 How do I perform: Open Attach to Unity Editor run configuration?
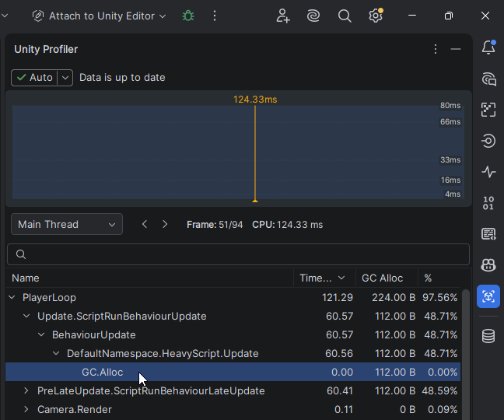pos(99,16)
